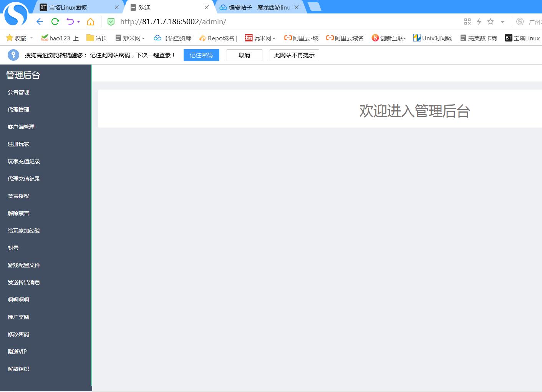Click the address bar URL field
This screenshot has height=392, width=542.
click(269, 22)
